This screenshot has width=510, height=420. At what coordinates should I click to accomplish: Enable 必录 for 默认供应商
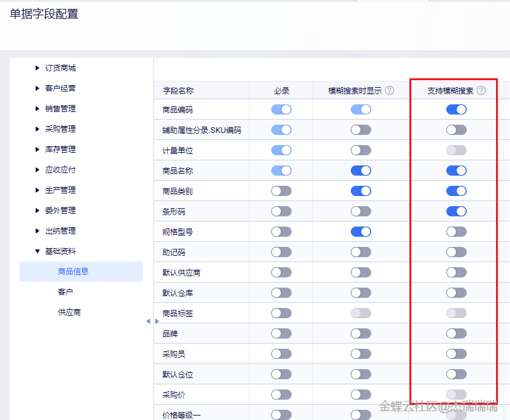pos(281,272)
